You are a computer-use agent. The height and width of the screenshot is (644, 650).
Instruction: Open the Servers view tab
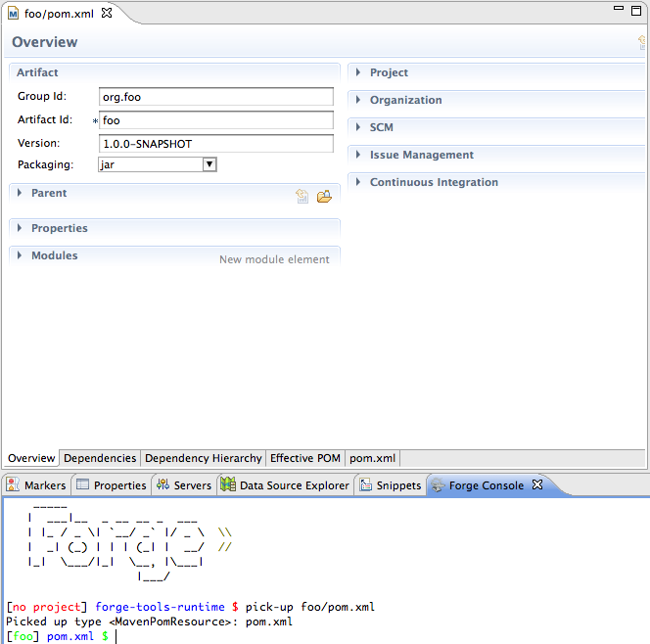(184, 484)
